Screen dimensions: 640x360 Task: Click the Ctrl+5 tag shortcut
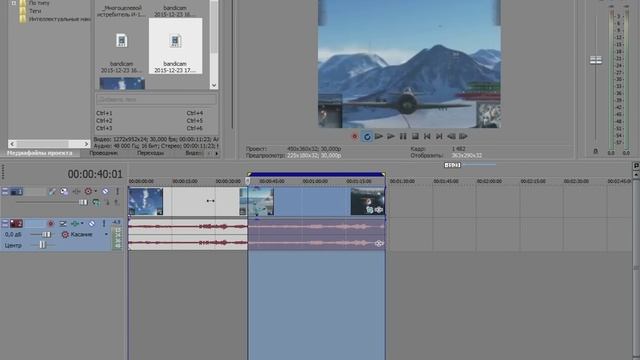tap(195, 121)
